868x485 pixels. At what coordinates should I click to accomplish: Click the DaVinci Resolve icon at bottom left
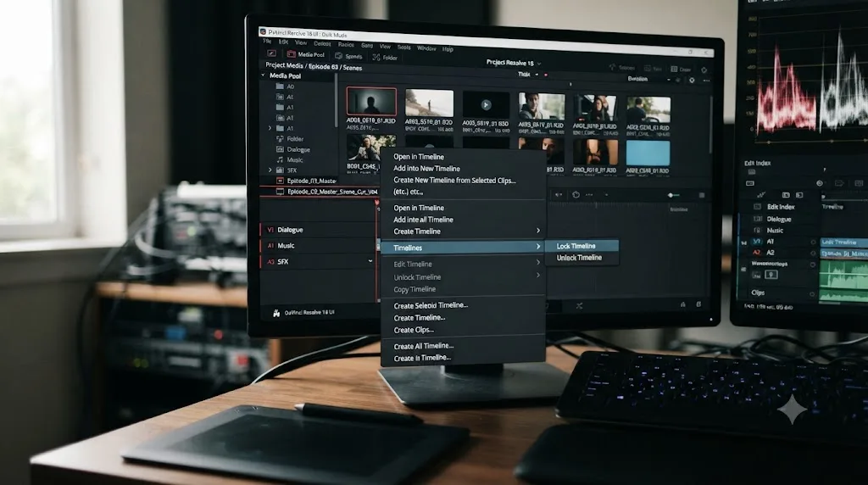[x=276, y=313]
